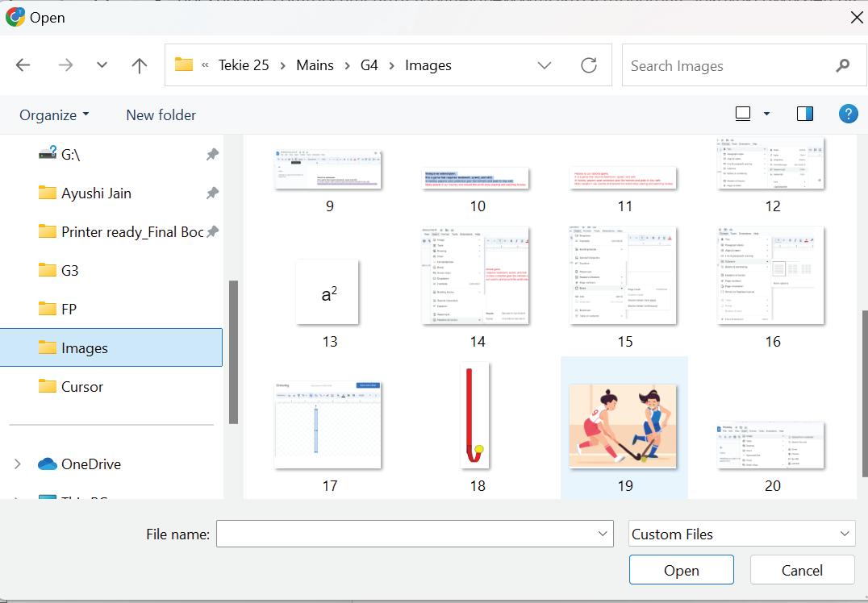
Task: Expand the address bar history dropdown
Action: [545, 65]
